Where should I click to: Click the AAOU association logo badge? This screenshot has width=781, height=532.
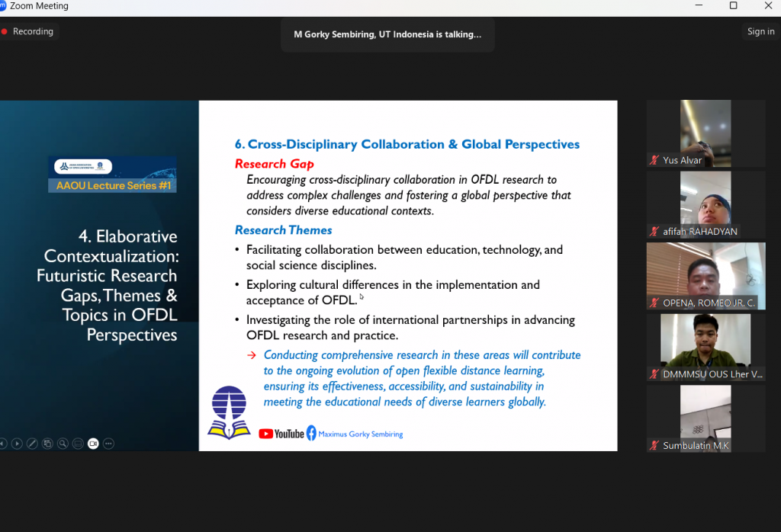click(83, 166)
